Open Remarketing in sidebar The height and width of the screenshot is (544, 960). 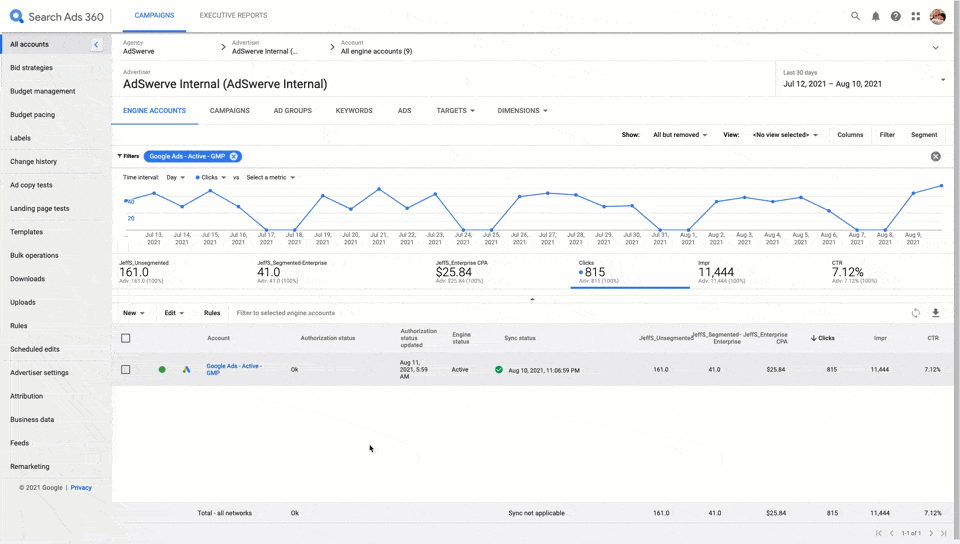[x=29, y=466]
